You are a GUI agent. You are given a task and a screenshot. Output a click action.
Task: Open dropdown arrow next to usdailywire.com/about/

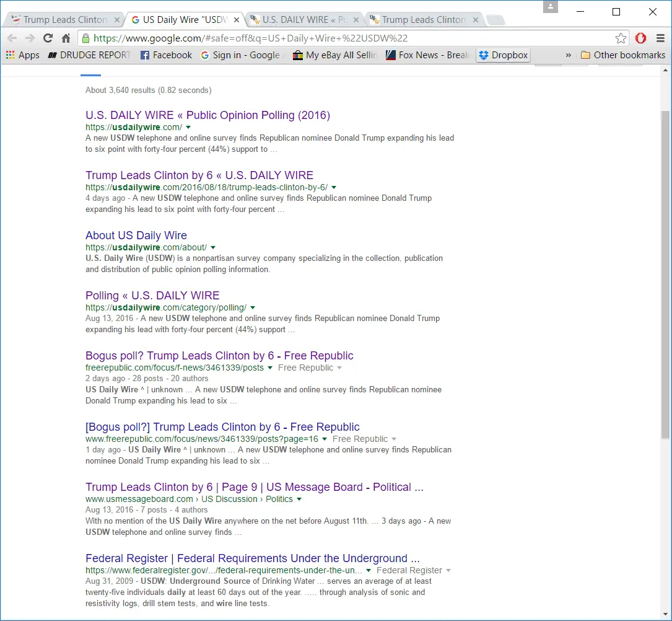pos(213,247)
